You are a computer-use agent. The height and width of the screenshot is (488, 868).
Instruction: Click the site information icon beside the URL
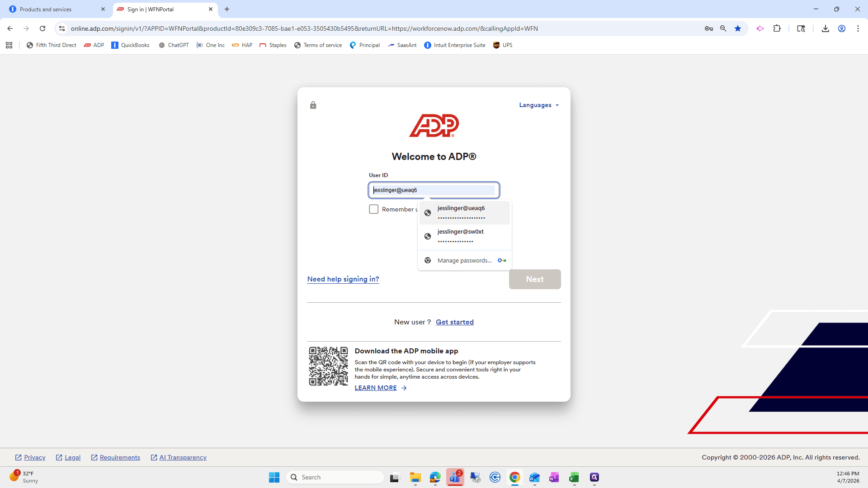[x=62, y=28]
